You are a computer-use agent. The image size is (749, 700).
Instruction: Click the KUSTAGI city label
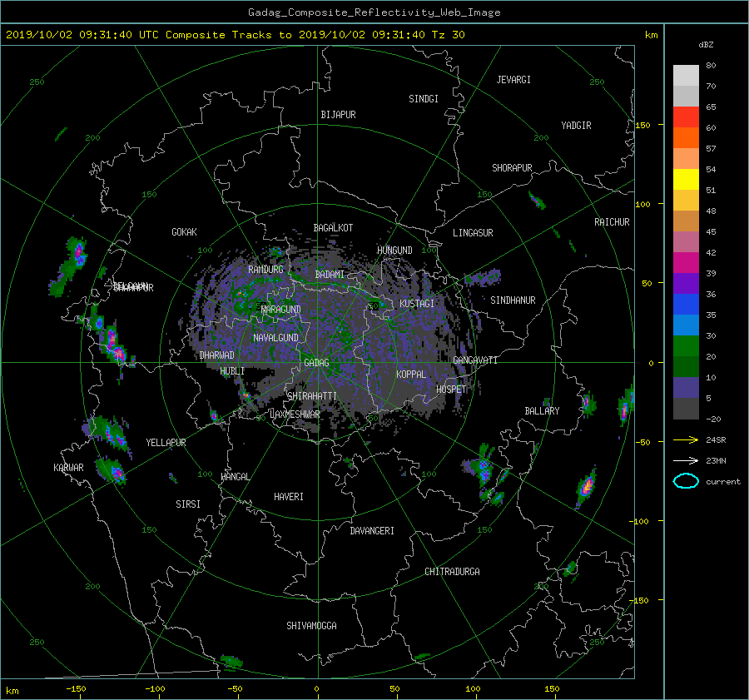[417, 304]
